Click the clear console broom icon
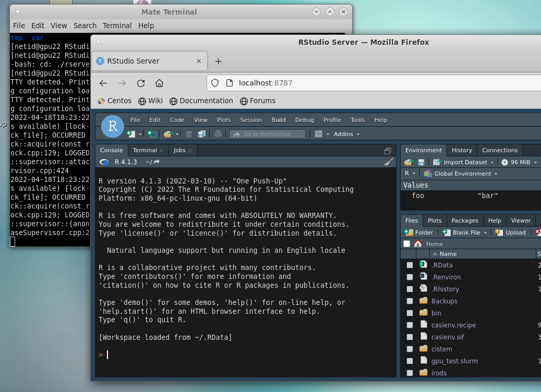This screenshot has height=392, width=541. 389,162
